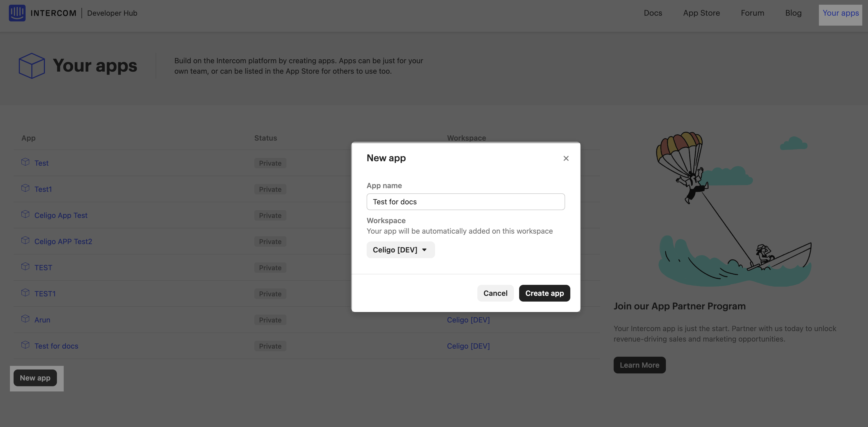Click the Intercom logo icon
The width and height of the screenshot is (868, 427).
17,13
